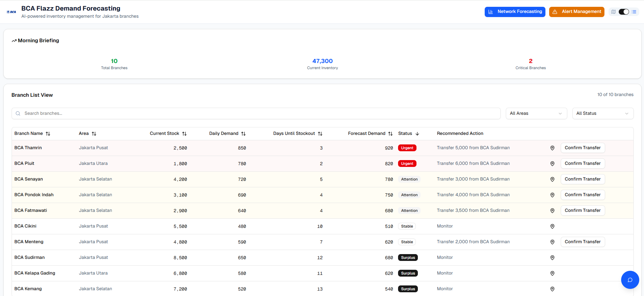Focus the Search branches field

coord(256,113)
